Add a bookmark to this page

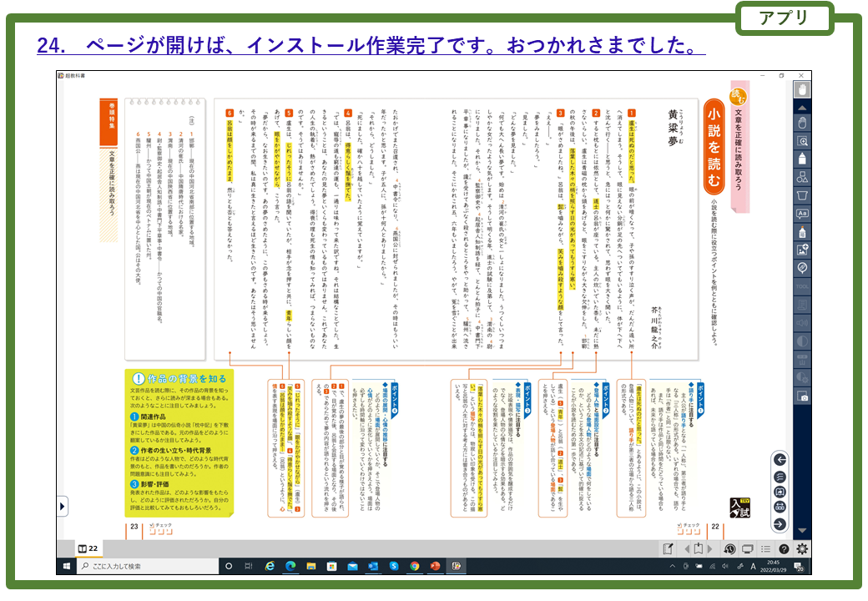[698, 548]
